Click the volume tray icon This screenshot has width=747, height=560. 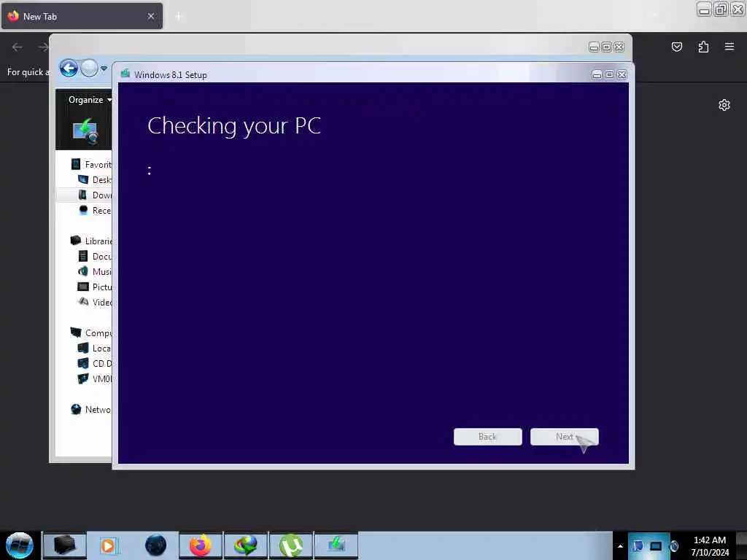[673, 546]
